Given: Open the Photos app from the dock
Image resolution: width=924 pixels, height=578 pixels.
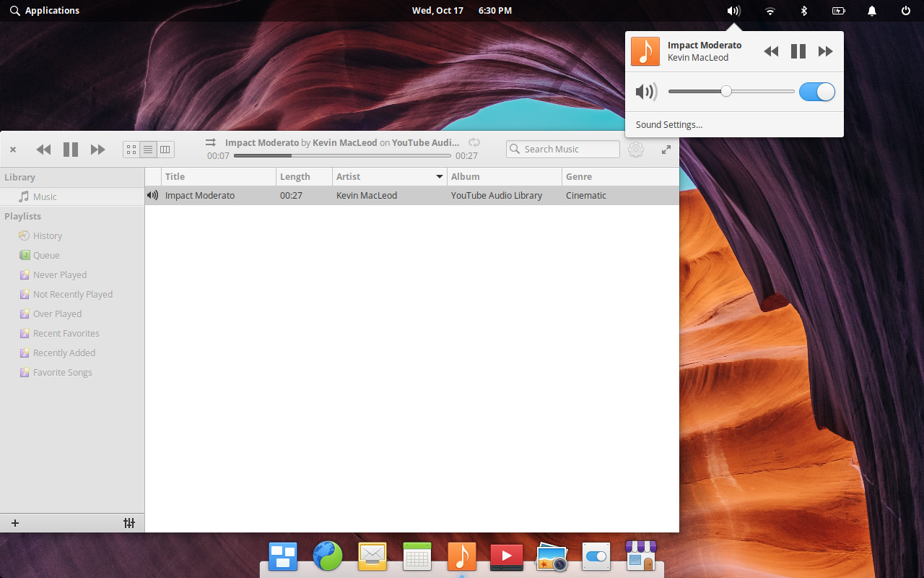Looking at the screenshot, I should (x=551, y=556).
